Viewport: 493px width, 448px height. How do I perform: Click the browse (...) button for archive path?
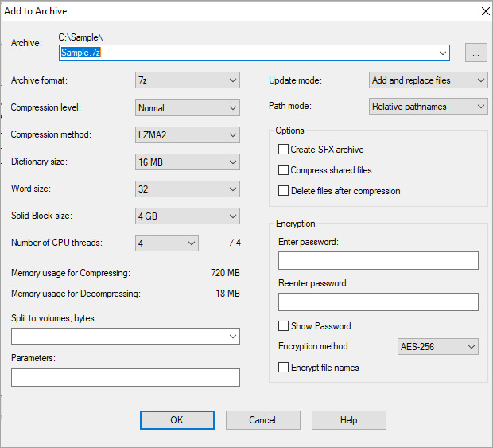tap(476, 53)
